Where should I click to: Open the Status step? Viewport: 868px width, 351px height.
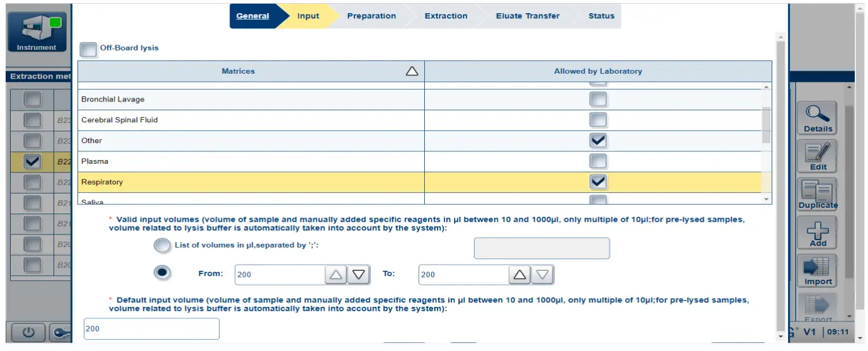(x=601, y=16)
